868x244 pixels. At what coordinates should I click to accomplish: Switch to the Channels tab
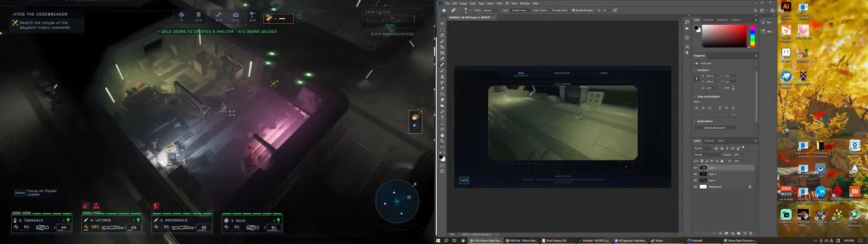[x=709, y=141]
